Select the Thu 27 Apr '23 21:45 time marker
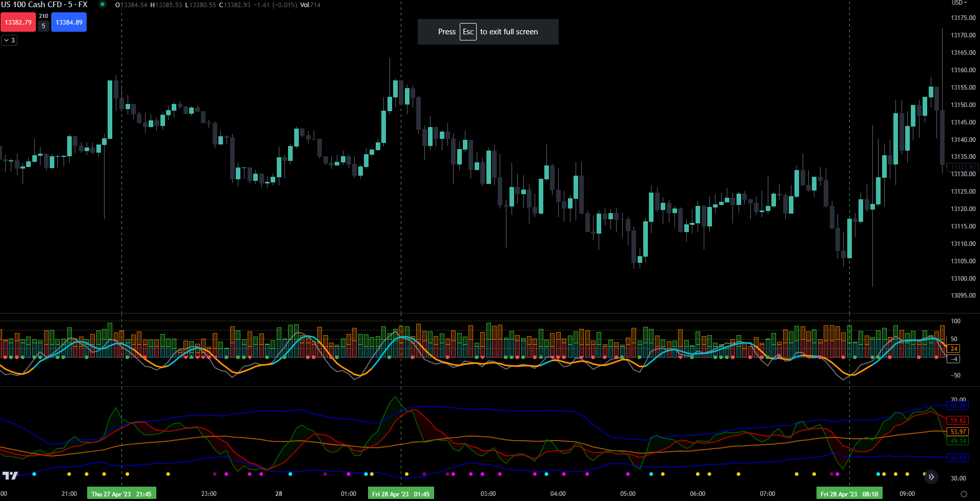 121,494
